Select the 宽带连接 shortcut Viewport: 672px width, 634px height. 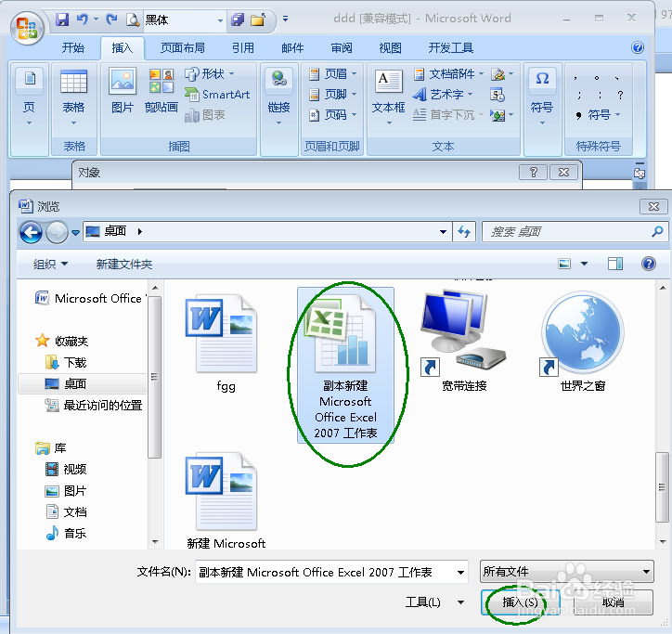[464, 342]
